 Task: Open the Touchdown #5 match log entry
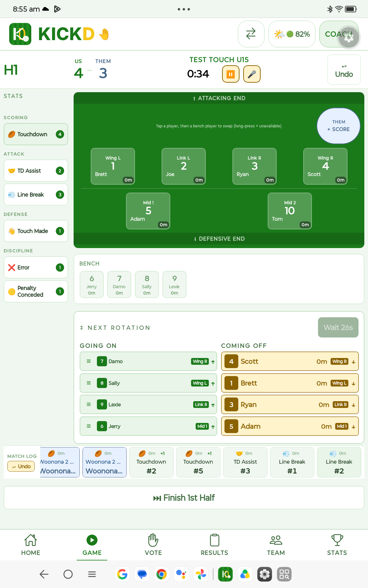point(198,462)
